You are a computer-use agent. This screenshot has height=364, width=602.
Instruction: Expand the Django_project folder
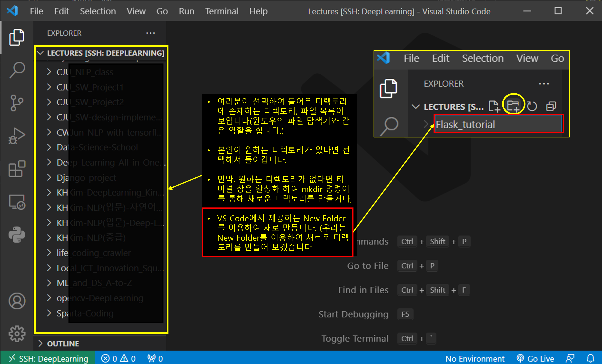tap(49, 178)
